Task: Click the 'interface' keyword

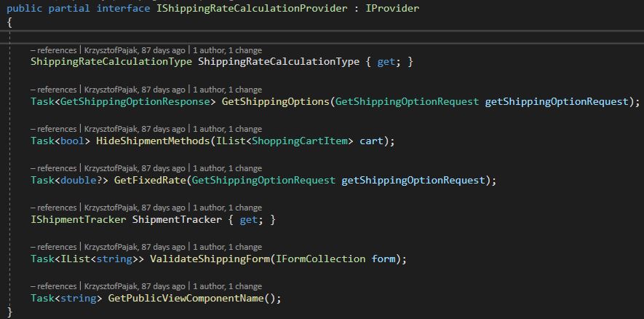Action: point(123,8)
